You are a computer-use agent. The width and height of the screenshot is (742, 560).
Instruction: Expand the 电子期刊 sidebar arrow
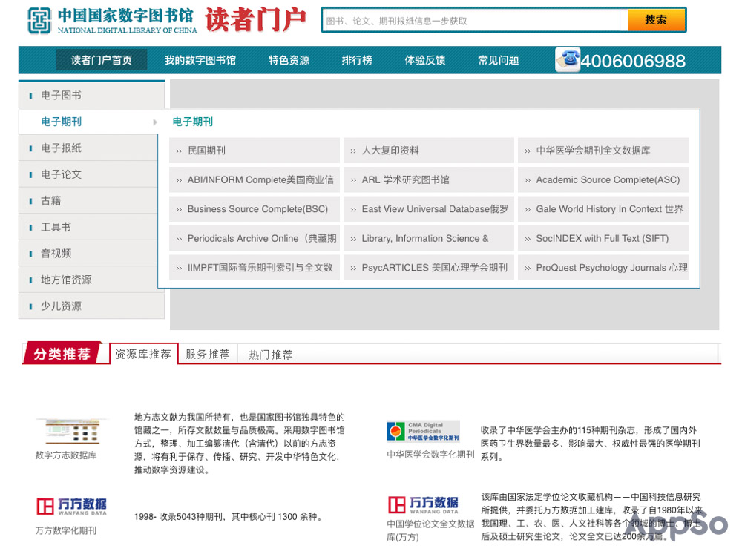[154, 121]
